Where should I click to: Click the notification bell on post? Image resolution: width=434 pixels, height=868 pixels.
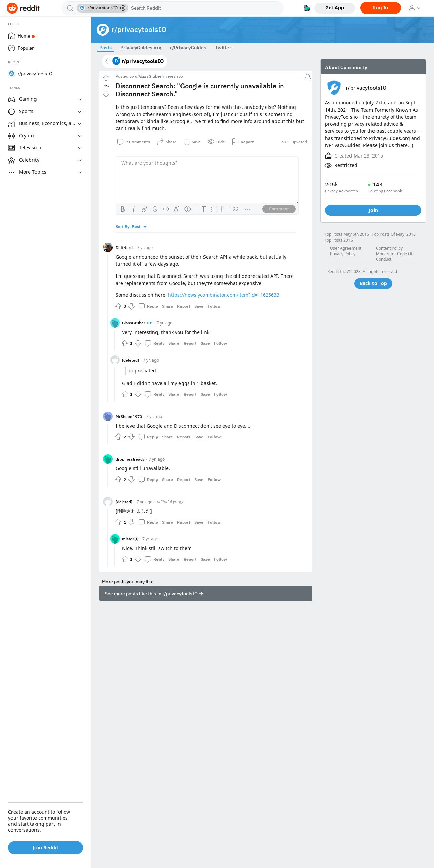[308, 77]
